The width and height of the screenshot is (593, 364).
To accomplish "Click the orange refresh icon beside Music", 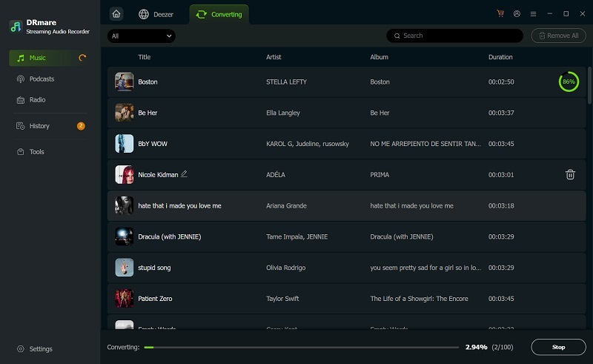I will tap(82, 58).
